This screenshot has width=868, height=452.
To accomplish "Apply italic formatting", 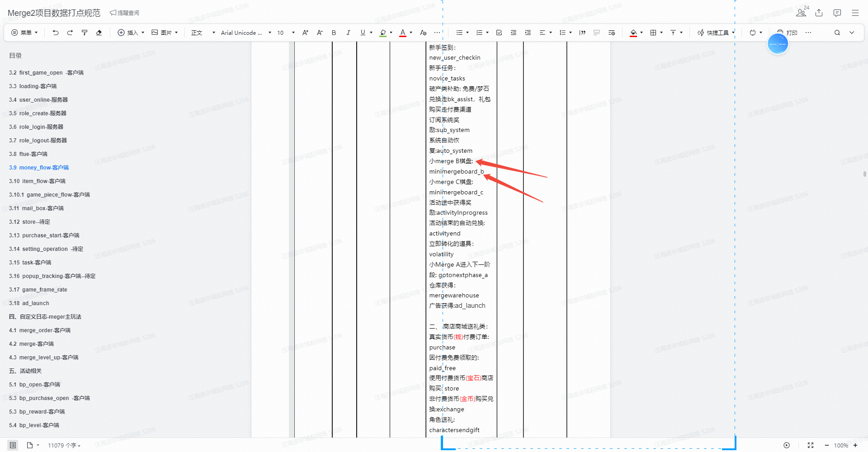I will 349,33.
